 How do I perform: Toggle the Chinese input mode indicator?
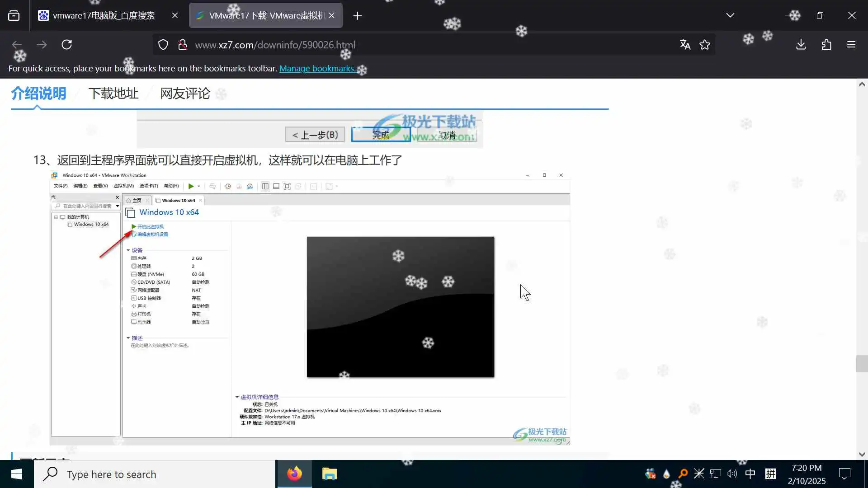coord(750,474)
